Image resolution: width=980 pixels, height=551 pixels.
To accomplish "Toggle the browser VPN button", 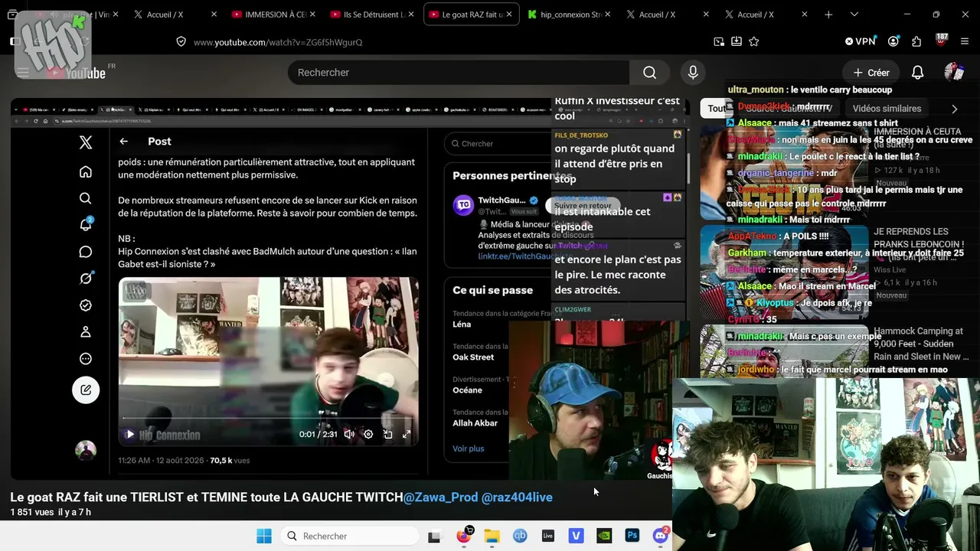I will pyautogui.click(x=860, y=41).
